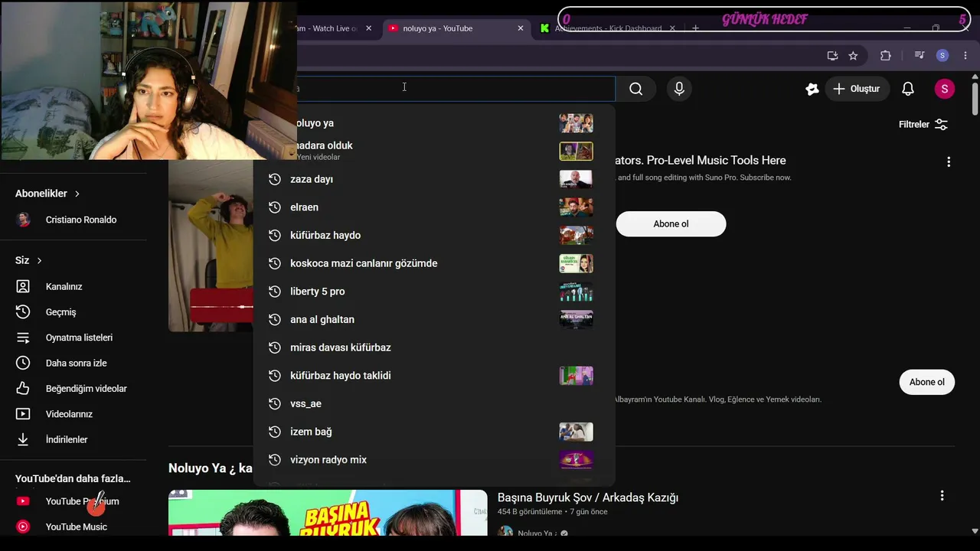Start voice search with the microphone icon
This screenshot has width=980, height=551.
tap(679, 89)
